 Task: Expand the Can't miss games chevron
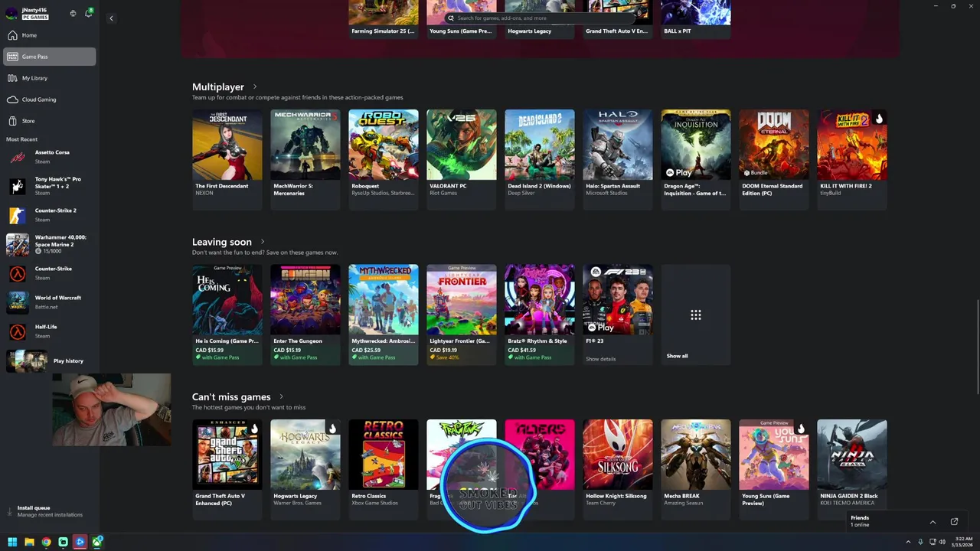(282, 396)
